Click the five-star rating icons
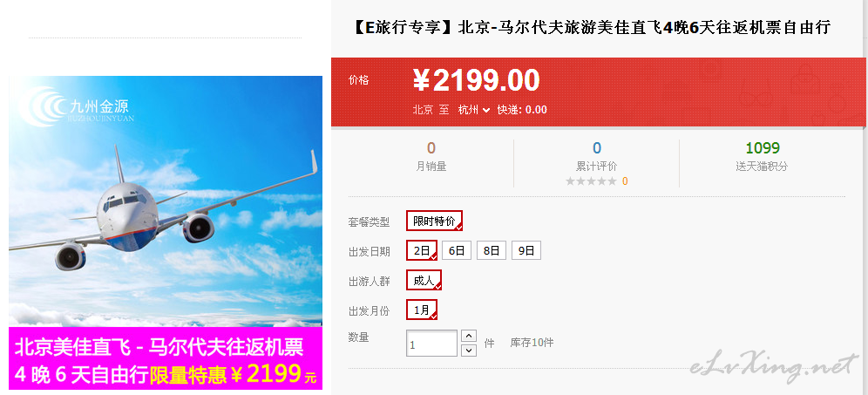Screen dimensions: 868x395 coord(591,181)
